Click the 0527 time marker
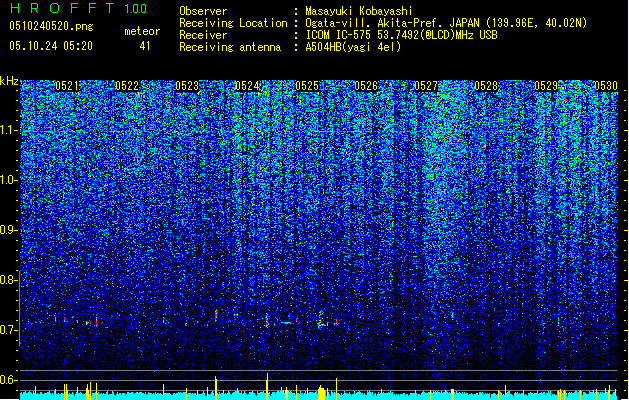 point(426,86)
